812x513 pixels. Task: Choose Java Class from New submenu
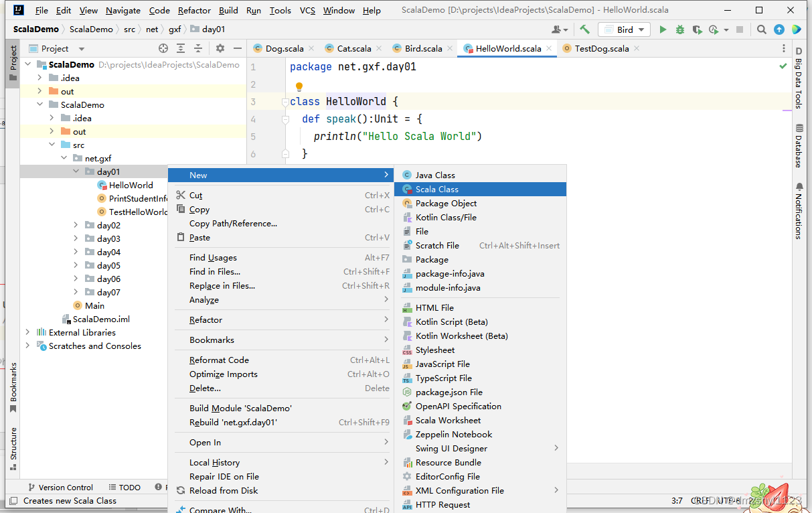point(480,175)
